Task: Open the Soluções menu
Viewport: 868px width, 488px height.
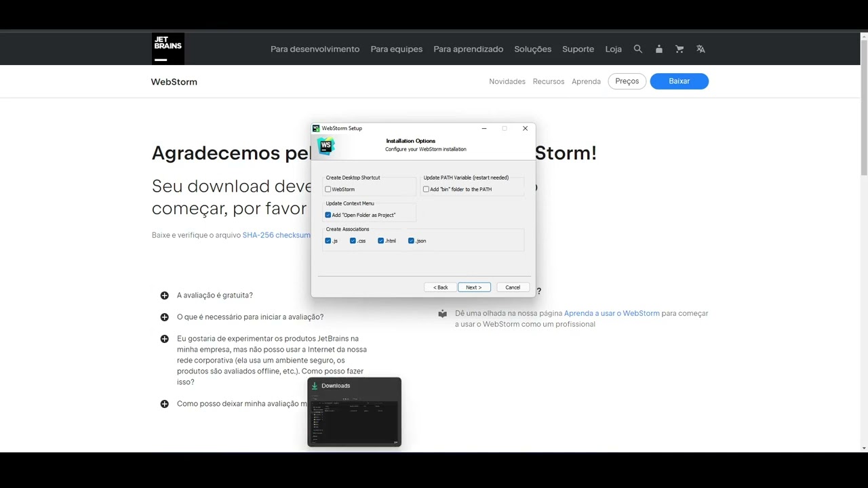Action: tap(533, 49)
